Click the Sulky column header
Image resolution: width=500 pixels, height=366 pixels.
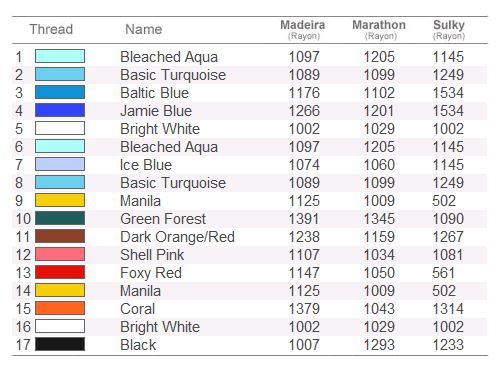coord(449,29)
